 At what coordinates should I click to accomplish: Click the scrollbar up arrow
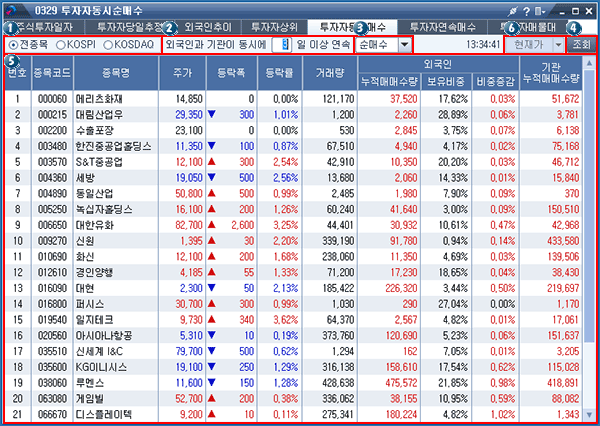coord(590,61)
